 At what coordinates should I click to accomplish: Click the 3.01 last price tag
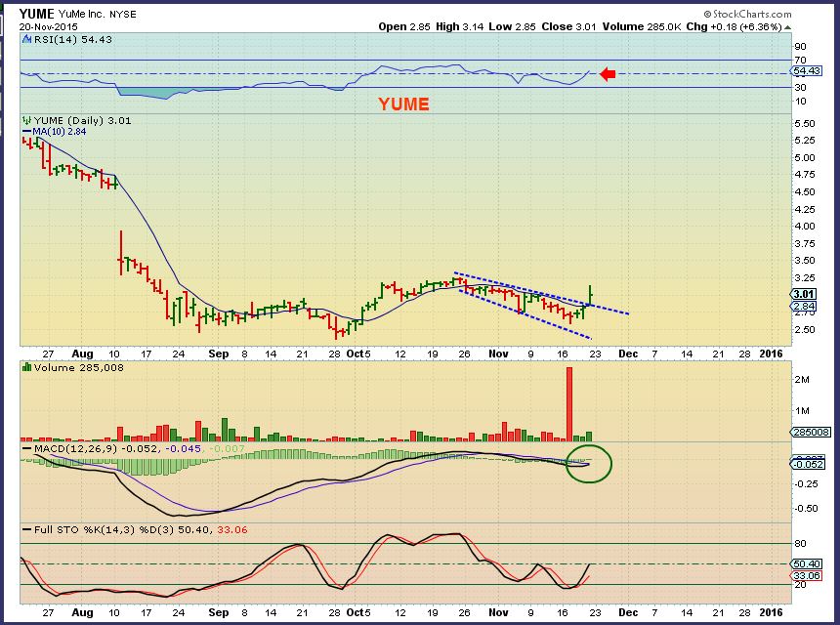[x=804, y=294]
